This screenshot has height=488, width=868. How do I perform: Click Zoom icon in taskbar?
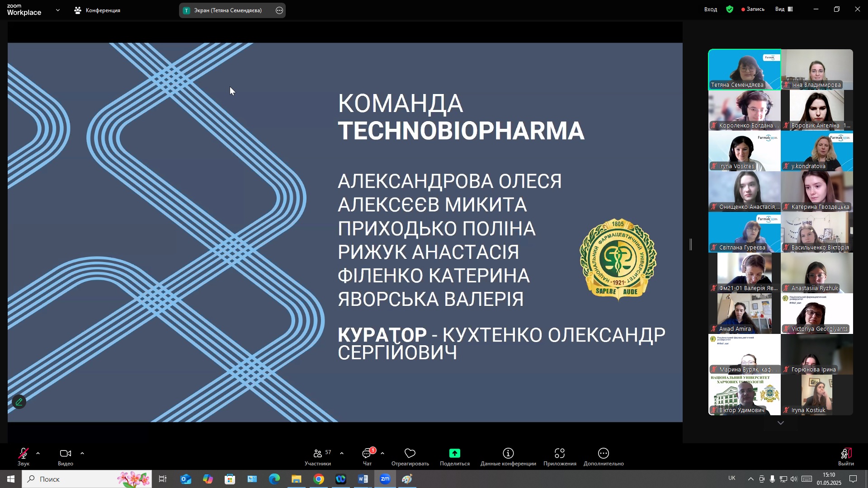tap(385, 479)
